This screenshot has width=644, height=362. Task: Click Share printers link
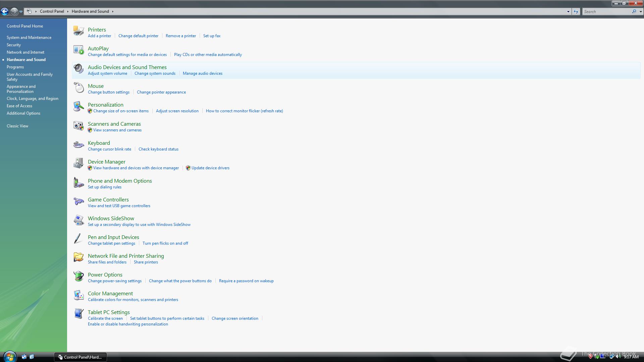click(x=146, y=262)
